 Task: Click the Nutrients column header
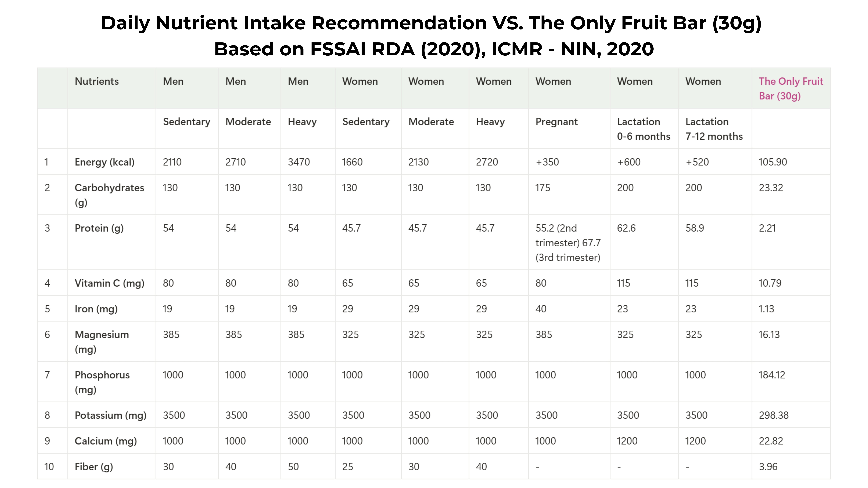tap(97, 81)
